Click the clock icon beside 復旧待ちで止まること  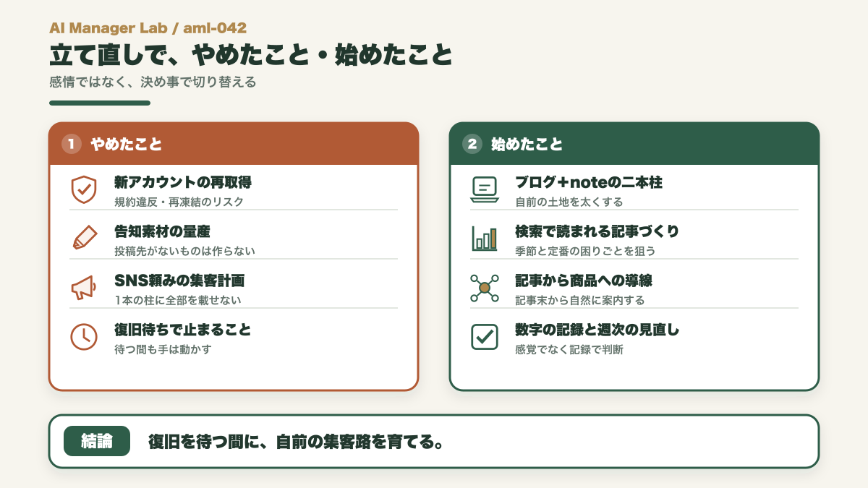click(84, 336)
